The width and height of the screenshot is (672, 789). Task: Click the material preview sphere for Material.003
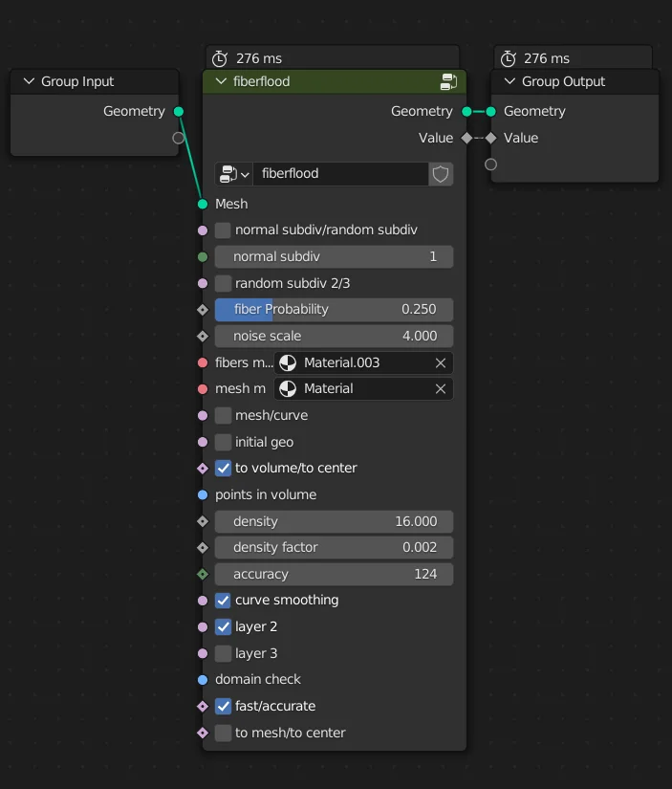pos(289,363)
